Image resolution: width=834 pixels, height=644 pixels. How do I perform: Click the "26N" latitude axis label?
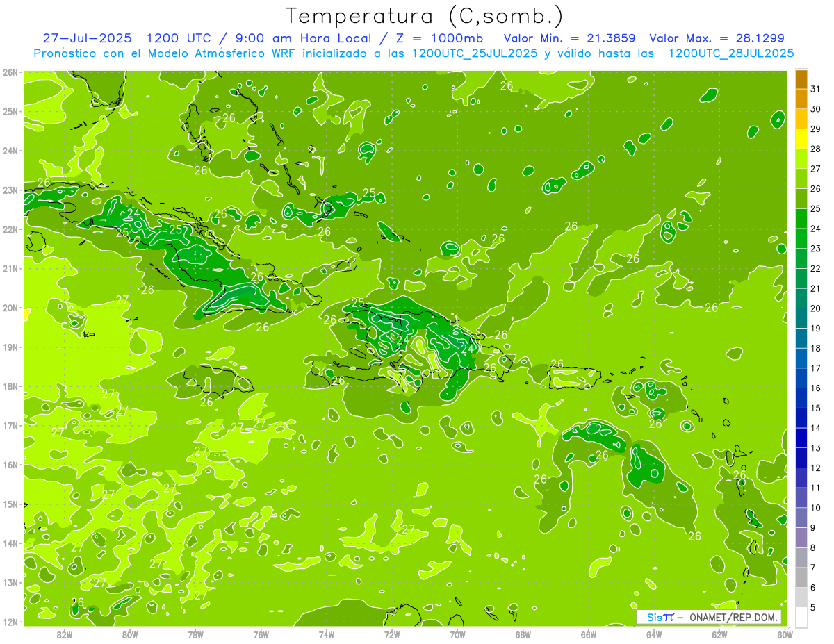point(10,72)
